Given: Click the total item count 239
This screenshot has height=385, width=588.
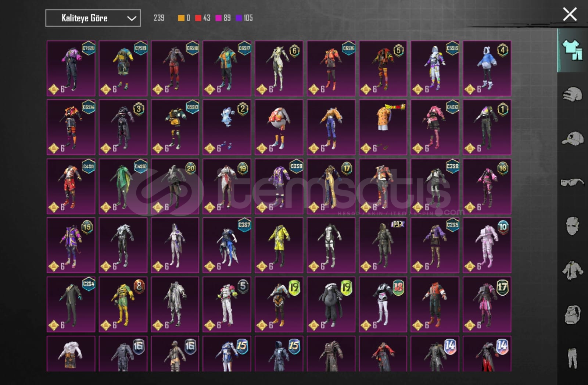Looking at the screenshot, I should 159,18.
